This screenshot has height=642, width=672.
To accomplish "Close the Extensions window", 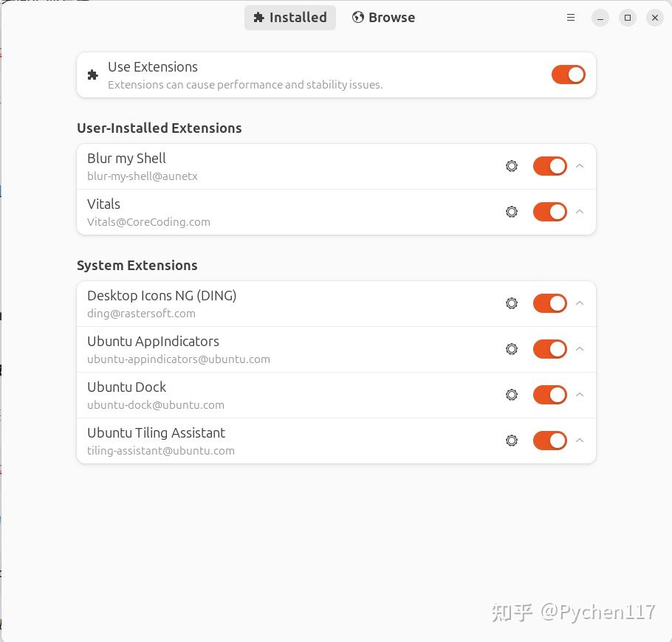I will tap(655, 18).
